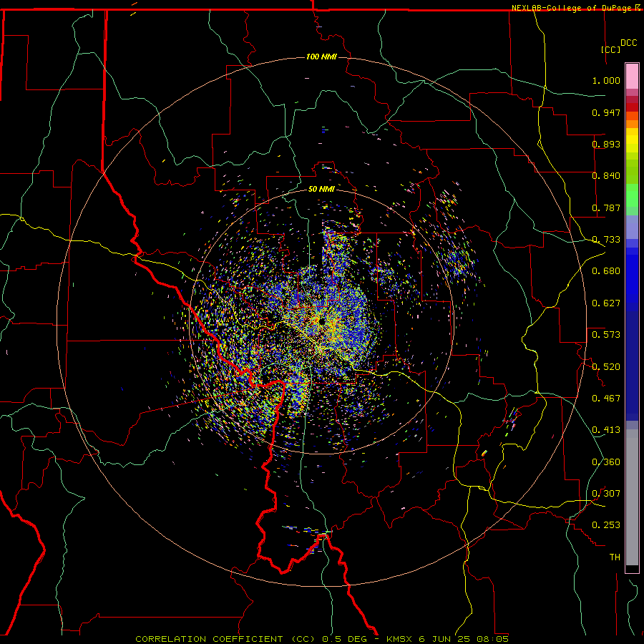Click the radar site at the range rings' center
Screen dimensions: 644x644
pos(321,321)
